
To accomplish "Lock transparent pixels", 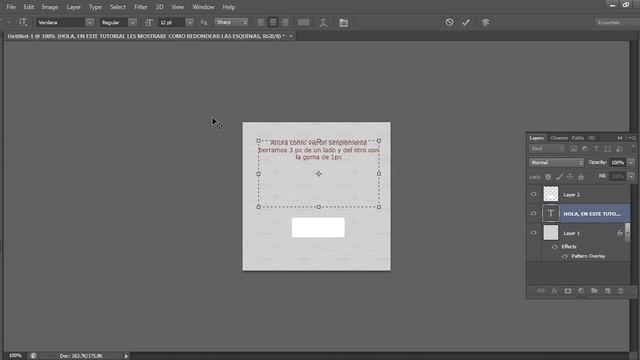I will pyautogui.click(x=548, y=177).
